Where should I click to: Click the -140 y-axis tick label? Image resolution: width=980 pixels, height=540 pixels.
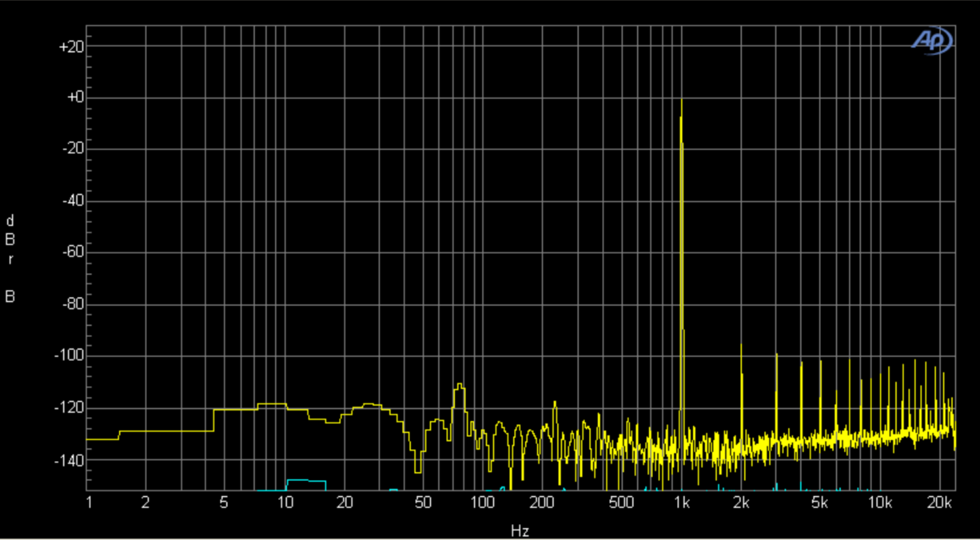[68, 460]
